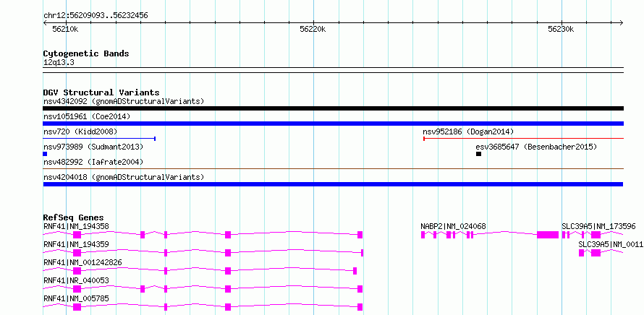
Task: Click the right arrowhead of the ruler
Action: point(621,22)
